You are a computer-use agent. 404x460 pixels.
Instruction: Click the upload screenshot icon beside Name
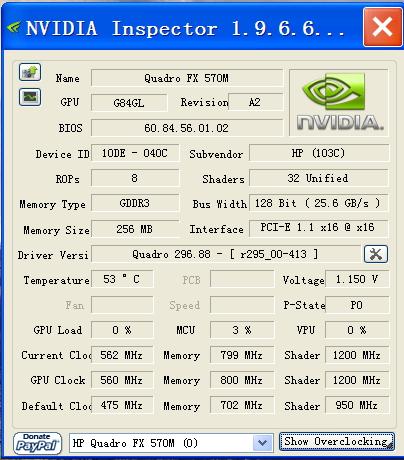coord(30,72)
